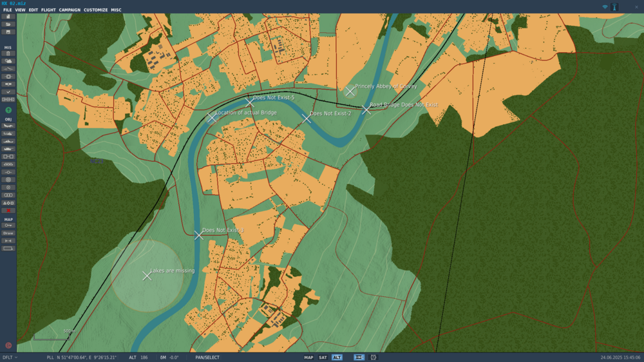The image size is (644, 362).
Task: Start the mission with the green fly arrow
Action: 8,110
